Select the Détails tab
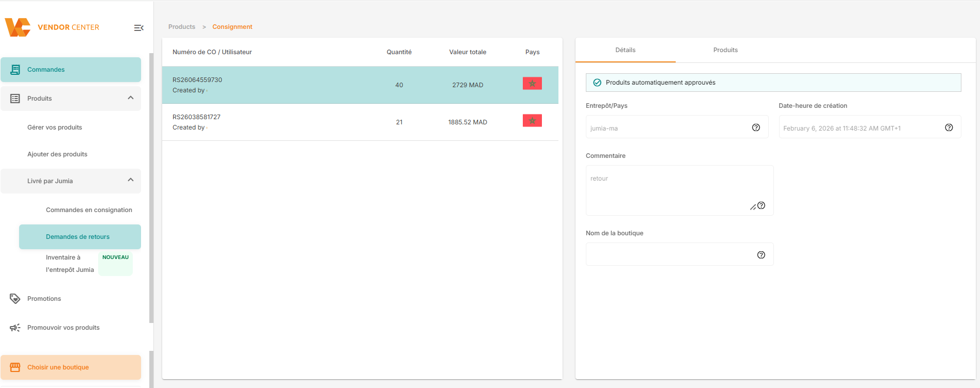Image resolution: width=980 pixels, height=388 pixels. coord(625,50)
